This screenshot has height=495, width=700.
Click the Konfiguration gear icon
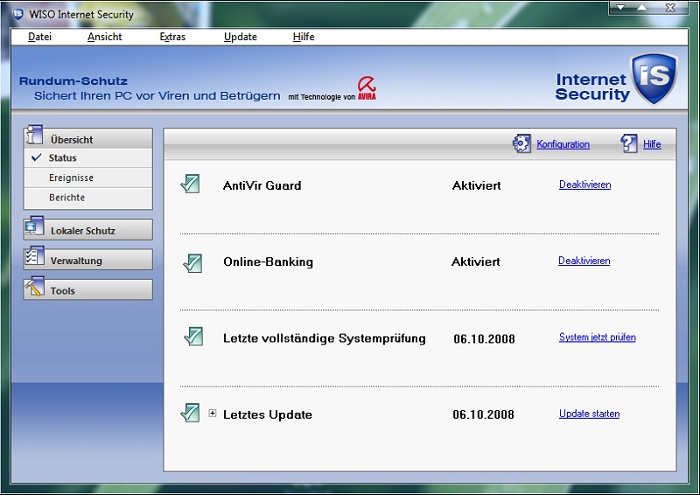(522, 144)
